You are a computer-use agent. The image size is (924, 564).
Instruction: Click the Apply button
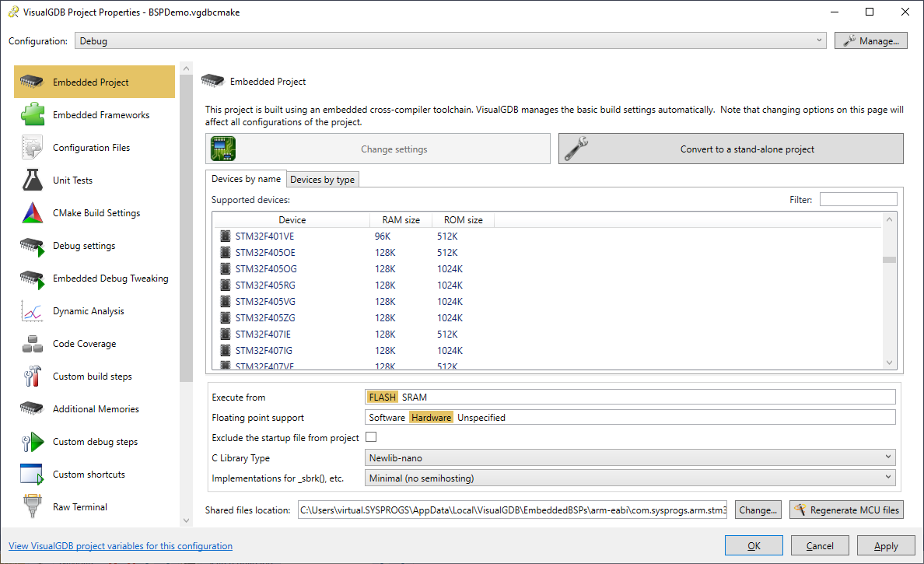(886, 546)
